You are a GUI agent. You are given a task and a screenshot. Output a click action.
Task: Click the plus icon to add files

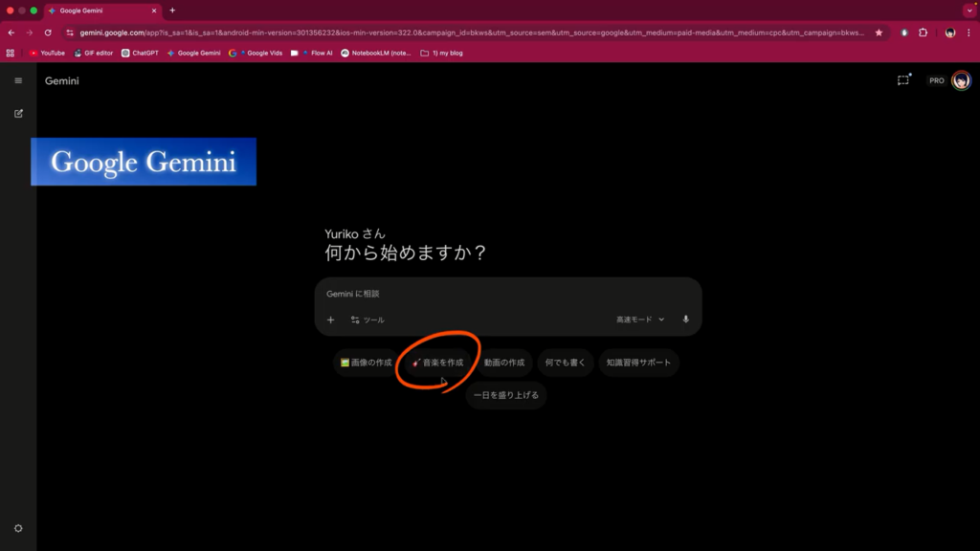pos(331,320)
